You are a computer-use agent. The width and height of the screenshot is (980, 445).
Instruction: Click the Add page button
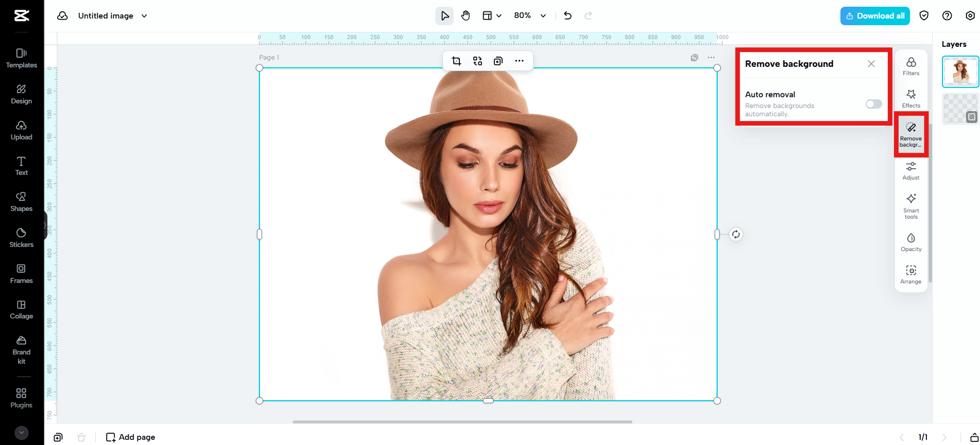pyautogui.click(x=130, y=437)
